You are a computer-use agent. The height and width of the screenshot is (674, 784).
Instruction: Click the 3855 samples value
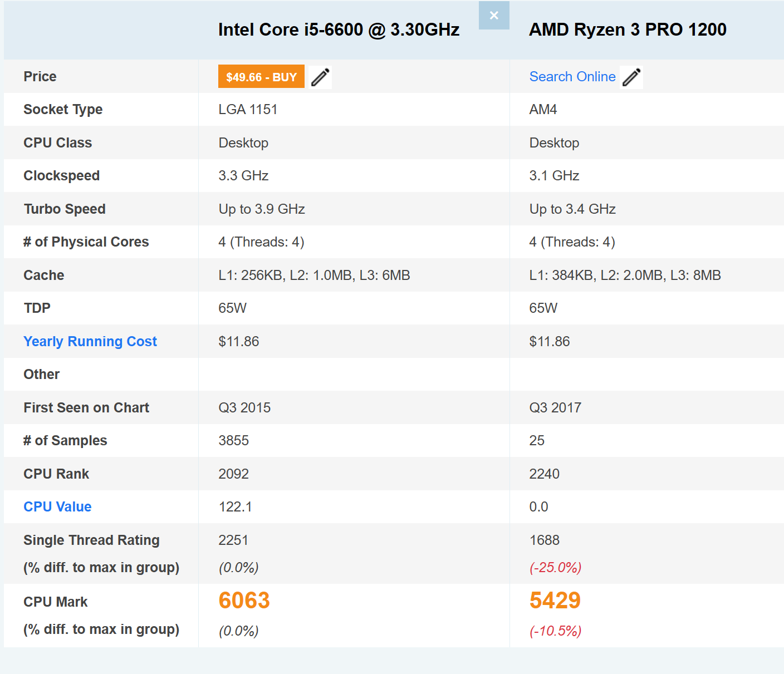(x=233, y=441)
